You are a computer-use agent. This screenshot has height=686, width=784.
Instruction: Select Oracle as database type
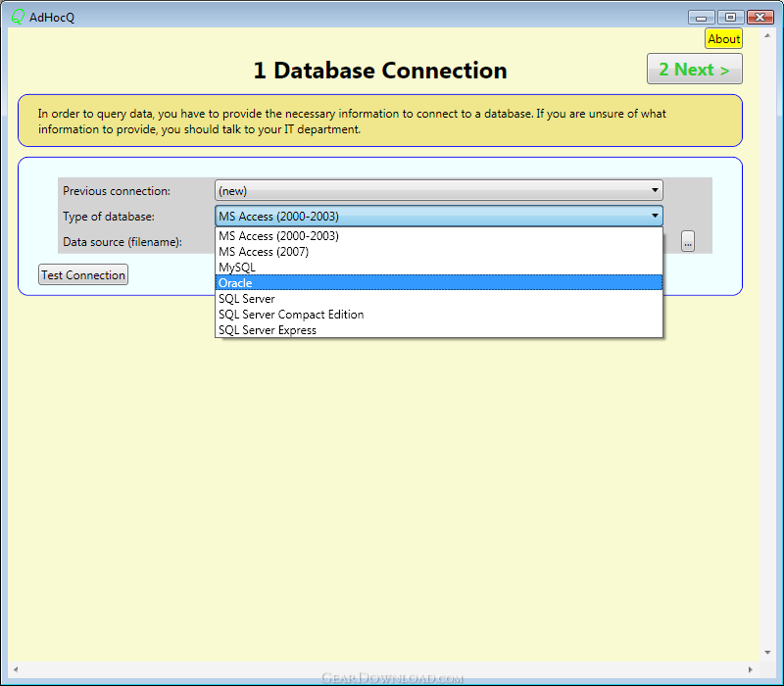coord(439,283)
